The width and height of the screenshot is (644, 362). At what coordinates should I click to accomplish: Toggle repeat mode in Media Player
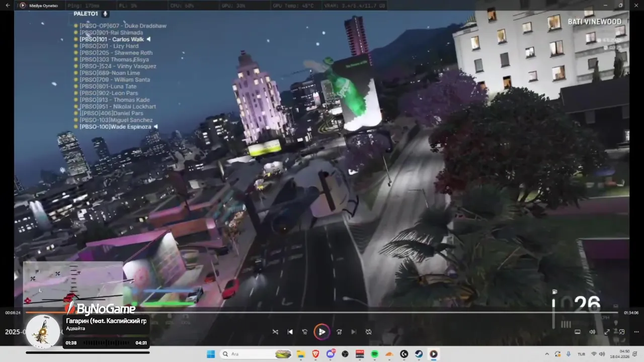pyautogui.click(x=368, y=332)
